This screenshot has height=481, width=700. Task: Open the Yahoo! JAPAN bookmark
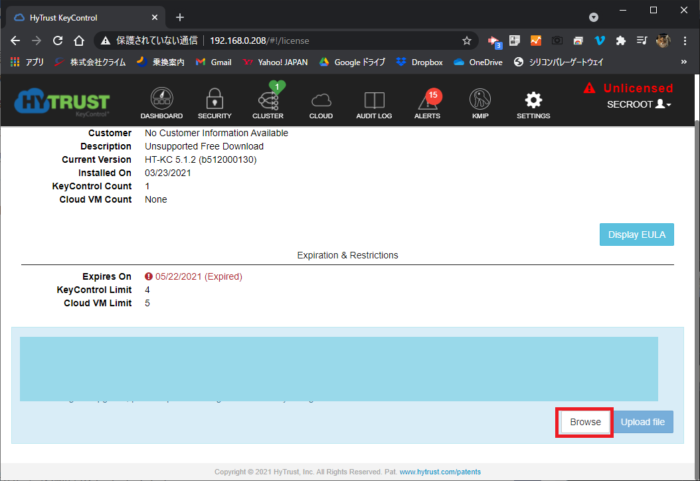[x=275, y=62]
